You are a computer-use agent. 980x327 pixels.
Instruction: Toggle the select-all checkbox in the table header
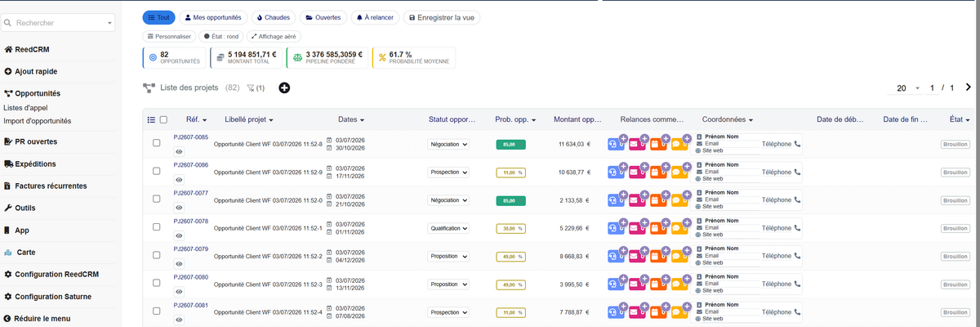coord(163,119)
